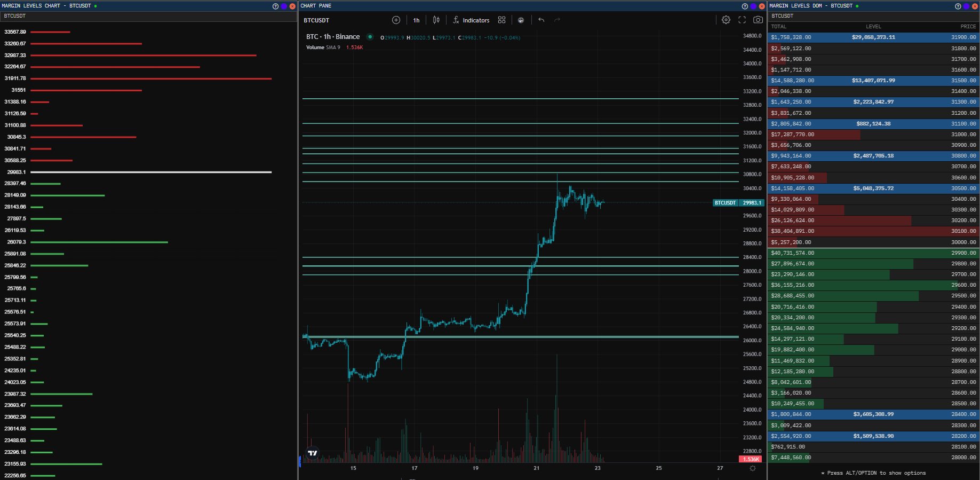Open help for Margin Levels Chart panel
Screen dimensions: 980x480
275,6
